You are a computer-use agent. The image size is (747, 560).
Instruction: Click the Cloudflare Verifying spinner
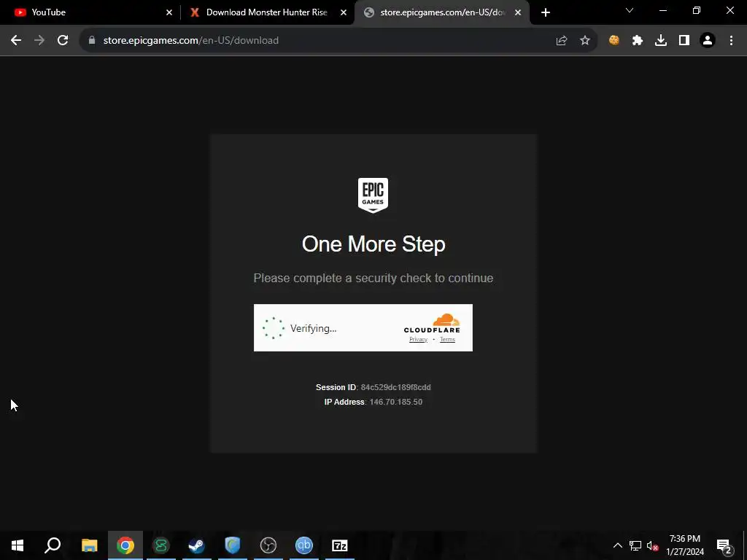pos(274,328)
